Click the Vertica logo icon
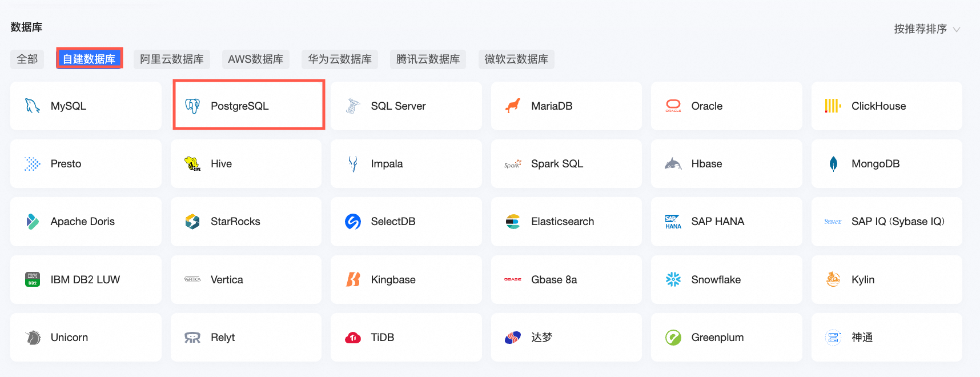Screen dimensions: 980x377 192,279
